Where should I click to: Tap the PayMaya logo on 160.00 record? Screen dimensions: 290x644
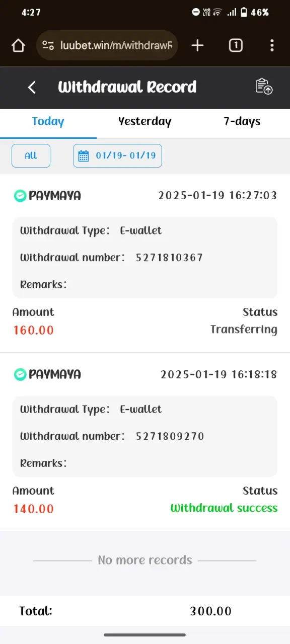coord(47,196)
